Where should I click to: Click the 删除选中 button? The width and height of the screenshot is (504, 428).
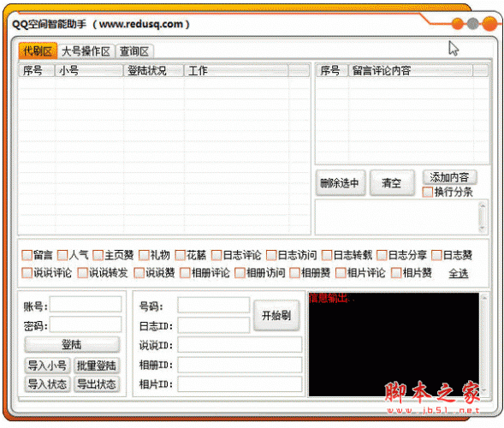(341, 183)
